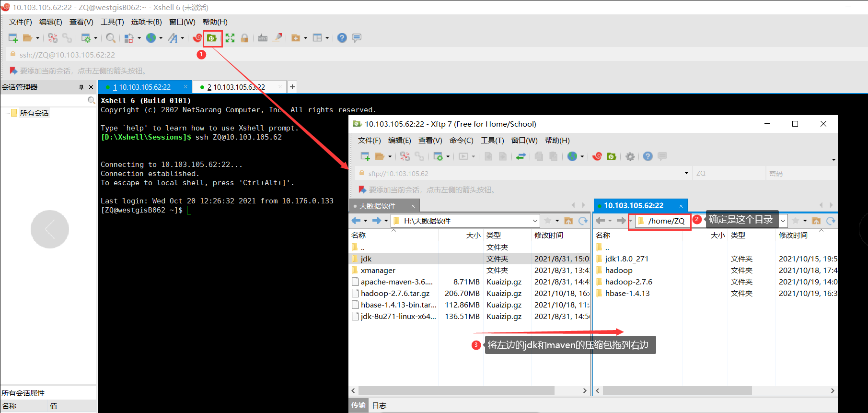Refresh the local pane file list
868x413 pixels.
coord(583,221)
